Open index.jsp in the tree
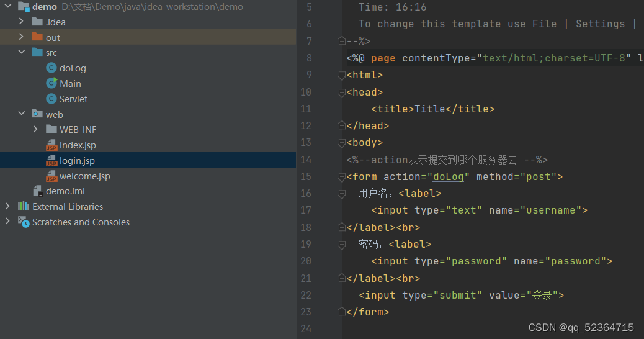The image size is (644, 339). [x=78, y=145]
